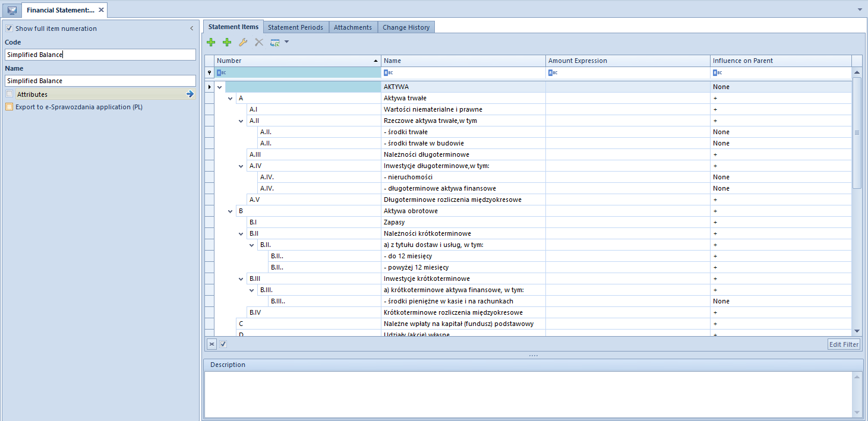Open the window list arrow at top-right
This screenshot has height=421, width=868.
tap(860, 10)
